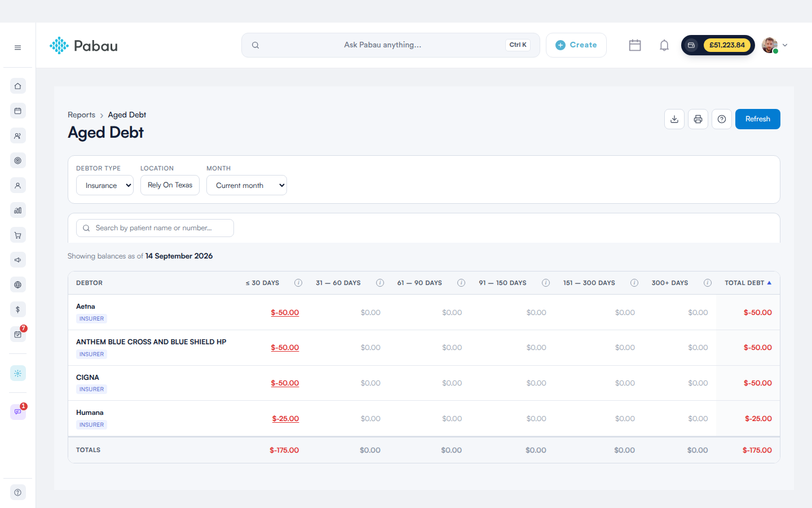Click the TOTALS row label
The width and height of the screenshot is (812, 508).
(88, 450)
